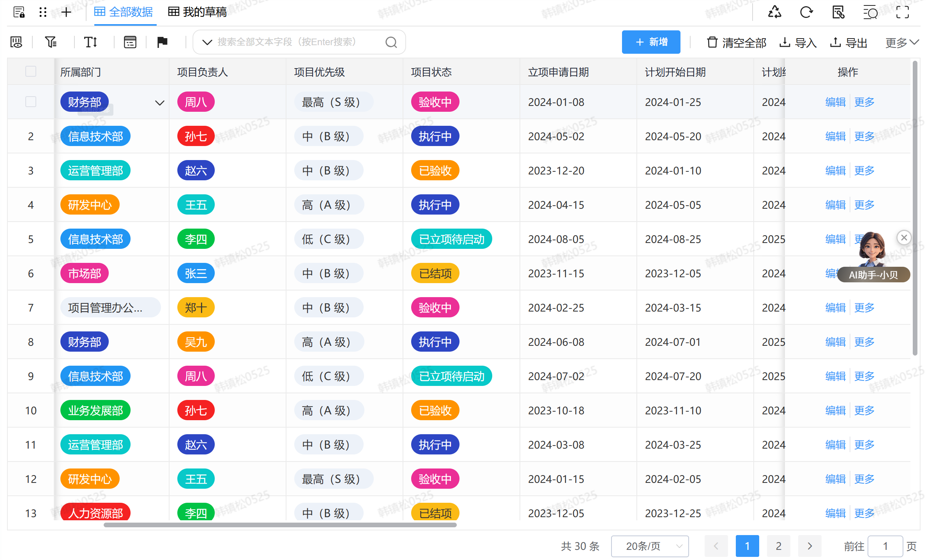Click the horizontal table scrollbar
This screenshot has width=926, height=560.
coord(280,525)
